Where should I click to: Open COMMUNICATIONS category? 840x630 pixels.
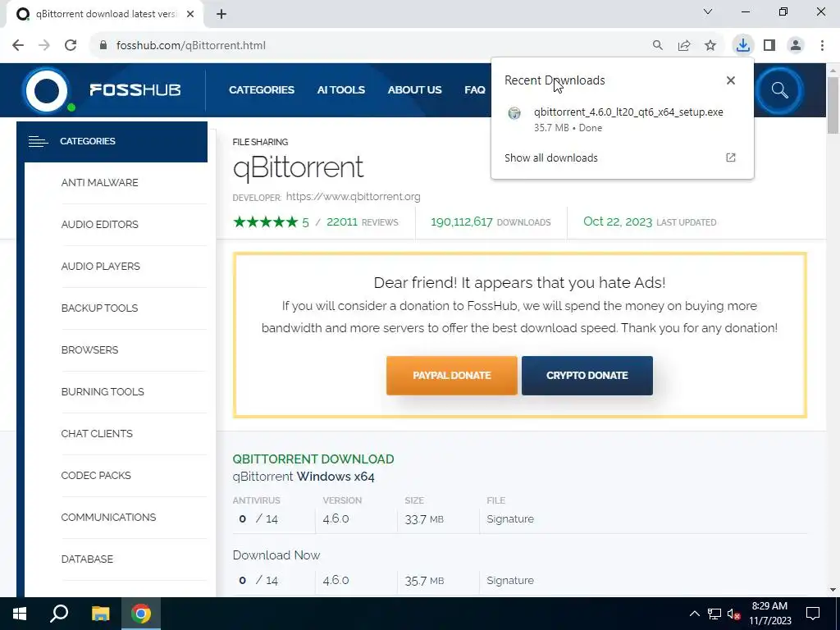coord(108,517)
